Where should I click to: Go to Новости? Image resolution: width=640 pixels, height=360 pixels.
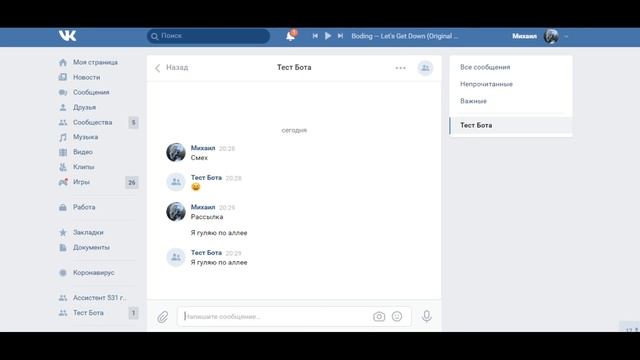click(87, 77)
